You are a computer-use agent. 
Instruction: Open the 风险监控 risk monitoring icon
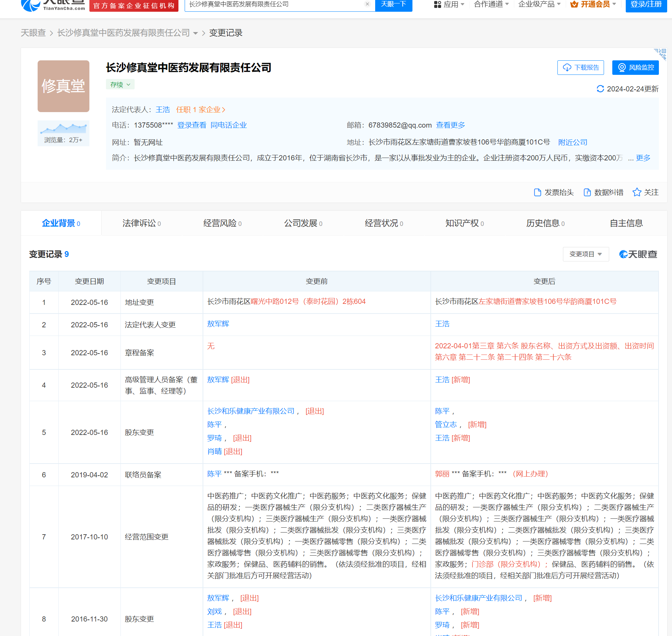pos(622,68)
